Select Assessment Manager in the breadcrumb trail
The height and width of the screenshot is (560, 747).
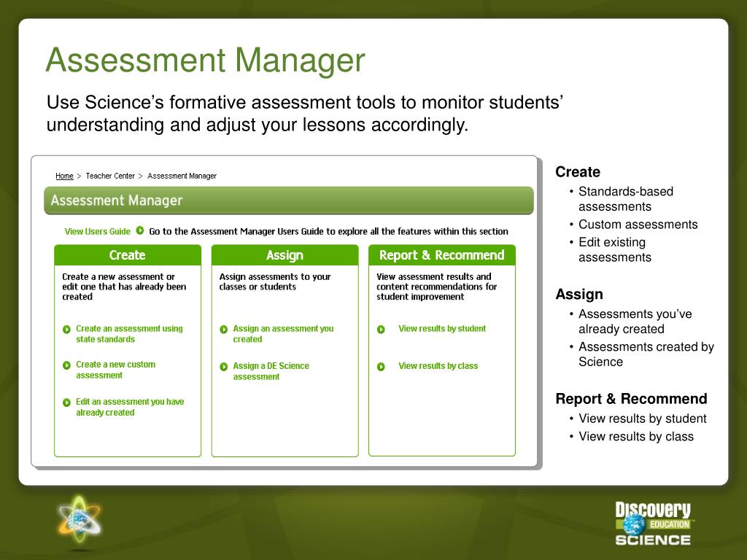(x=182, y=176)
